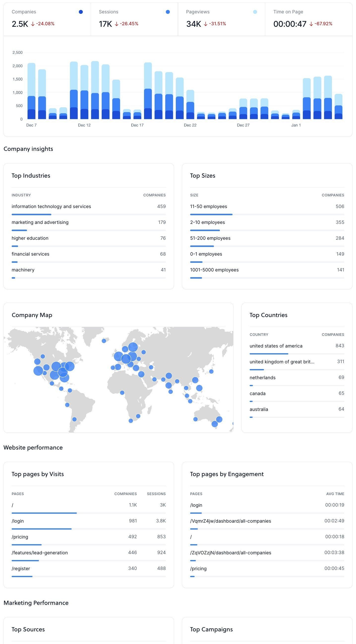Open marketing and advertising industry row
Image resolution: width=356 pixels, height=644 pixels.
40,222
